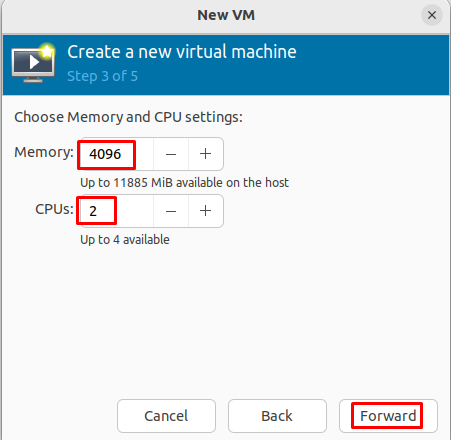This screenshot has height=440, width=451.
Task: Increase memory with the plus button
Action: 206,154
